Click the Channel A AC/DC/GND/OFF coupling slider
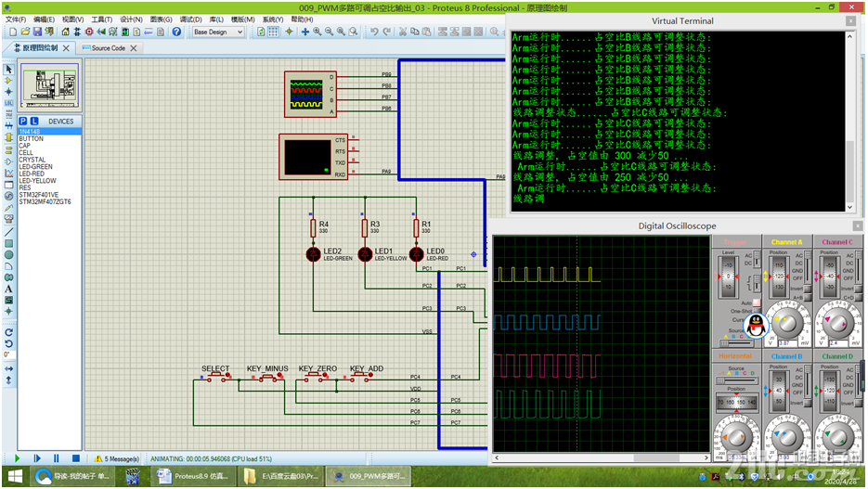868x489 pixels. tap(807, 267)
